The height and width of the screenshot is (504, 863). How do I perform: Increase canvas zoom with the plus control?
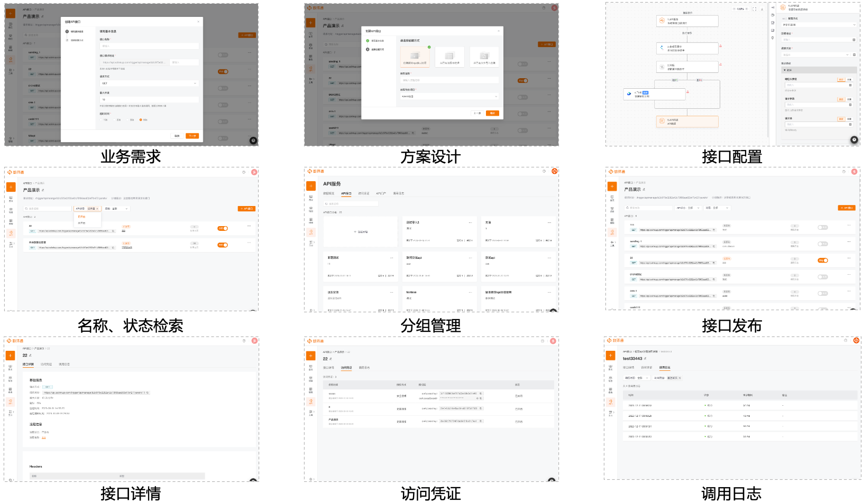coord(746,9)
